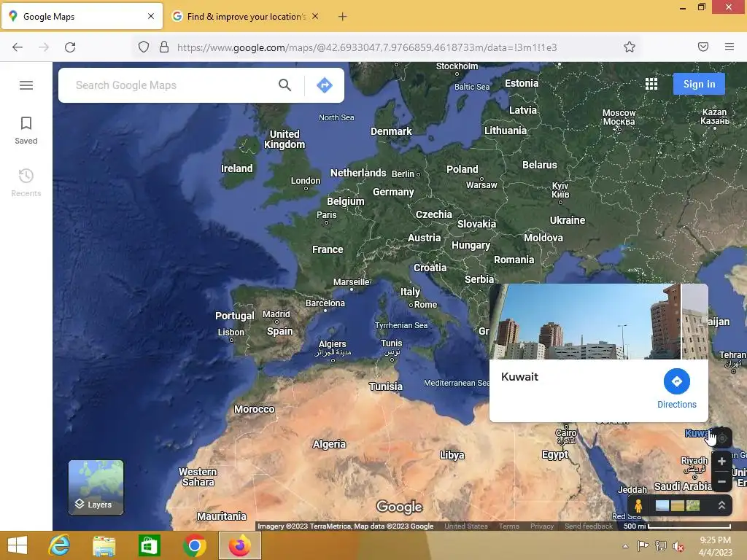Open Chrome from the taskbar
Viewport: 747px width, 560px height.
(x=194, y=545)
